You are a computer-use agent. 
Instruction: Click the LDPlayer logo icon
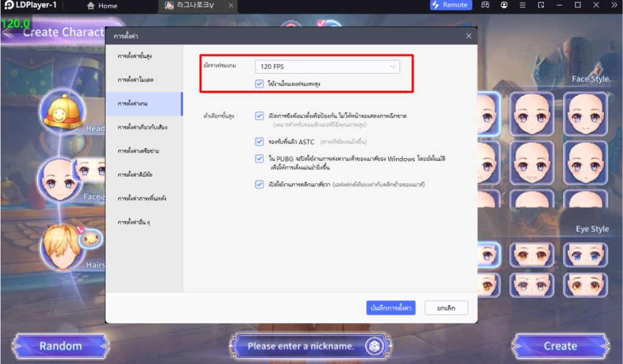point(9,5)
